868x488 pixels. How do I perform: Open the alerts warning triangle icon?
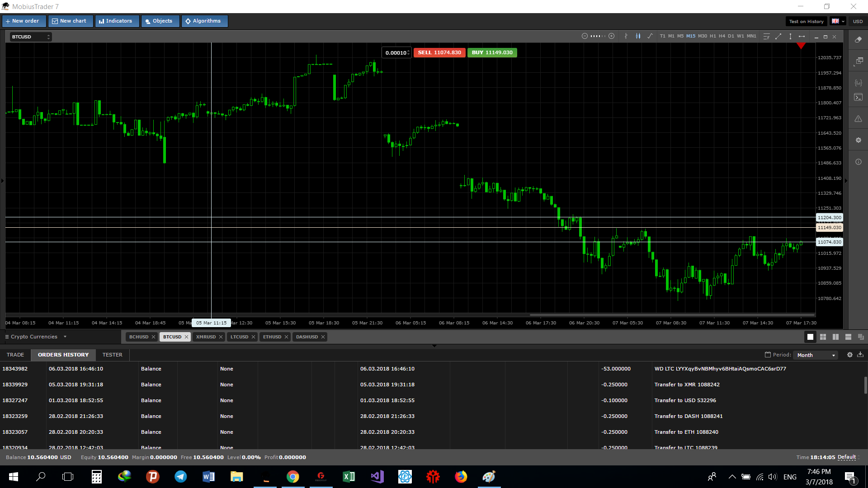click(x=858, y=119)
